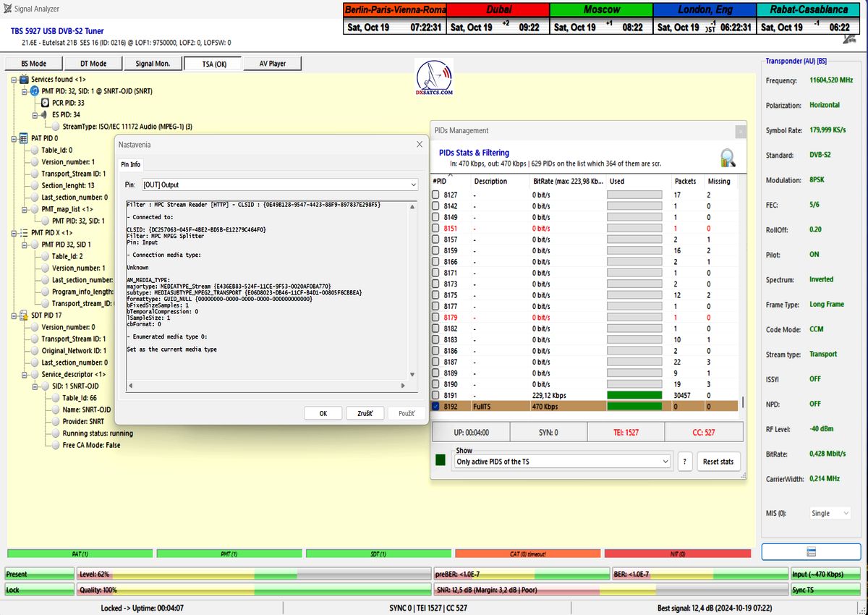Sort the PID list by Packets column
Image resolution: width=868 pixels, height=615 pixels.
point(685,181)
